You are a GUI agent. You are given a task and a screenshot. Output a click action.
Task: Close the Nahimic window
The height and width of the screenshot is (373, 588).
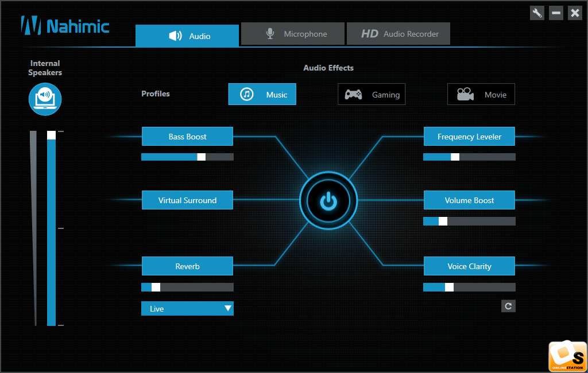pyautogui.click(x=575, y=13)
